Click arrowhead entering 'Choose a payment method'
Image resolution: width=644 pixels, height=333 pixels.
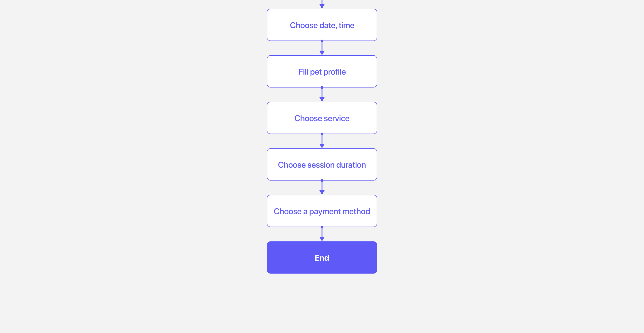point(322,192)
